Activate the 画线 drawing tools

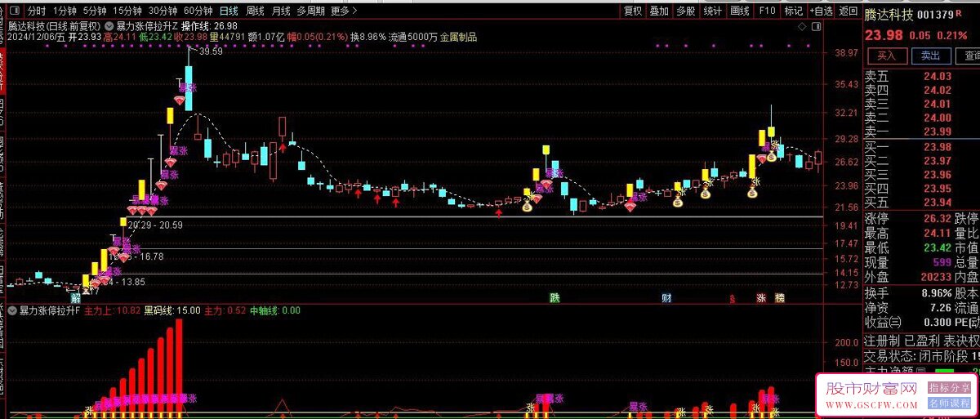(740, 11)
